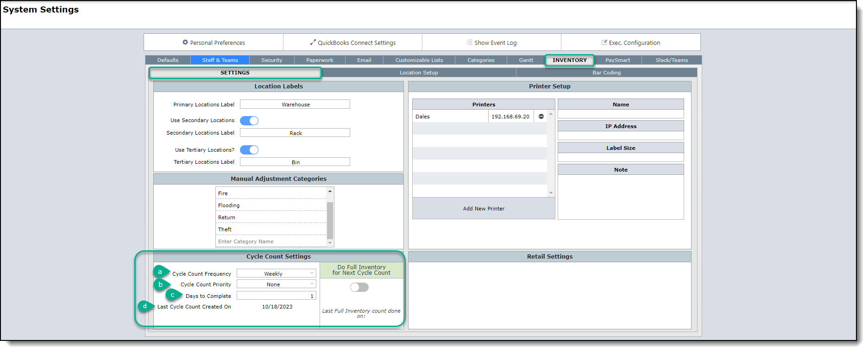The image size is (868, 352).
Task: Click the printer Note text area
Action: [x=621, y=197]
